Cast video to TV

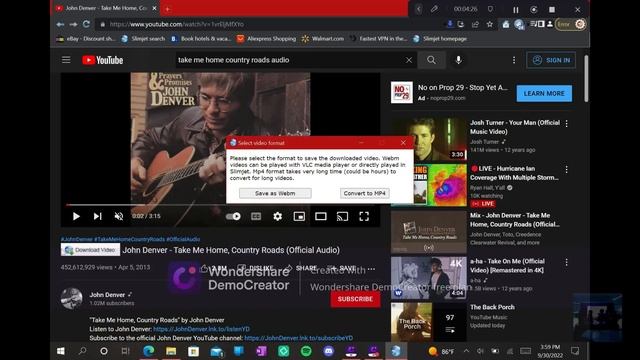(342, 216)
